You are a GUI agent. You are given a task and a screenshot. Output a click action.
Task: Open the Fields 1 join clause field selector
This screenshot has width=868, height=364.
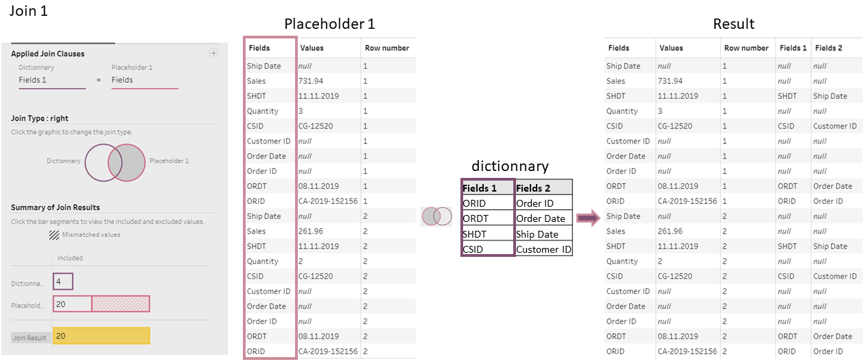coord(51,80)
